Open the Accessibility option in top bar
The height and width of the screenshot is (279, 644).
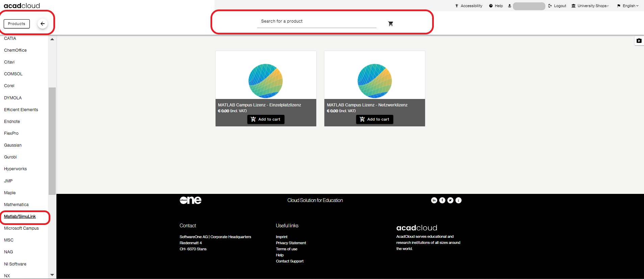(x=469, y=6)
